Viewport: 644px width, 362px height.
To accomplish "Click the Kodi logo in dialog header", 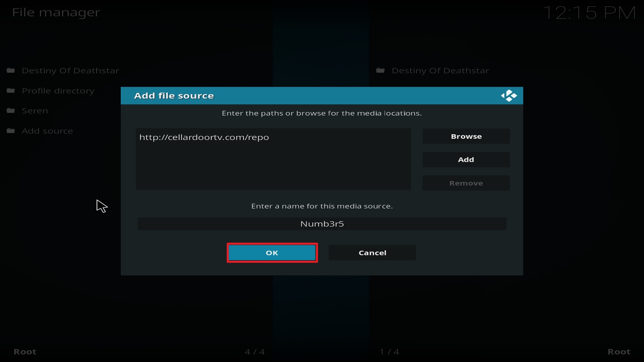I will pos(509,96).
